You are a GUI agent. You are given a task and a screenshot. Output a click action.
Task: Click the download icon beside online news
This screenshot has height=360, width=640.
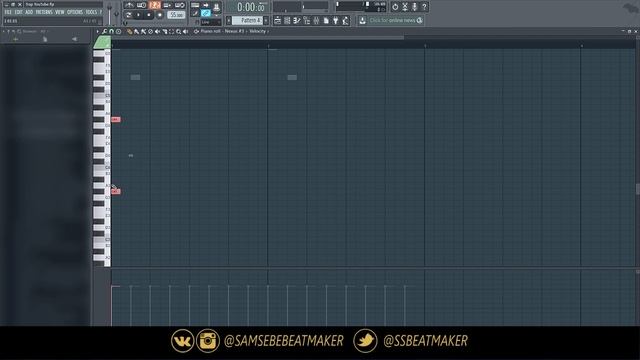pos(362,20)
